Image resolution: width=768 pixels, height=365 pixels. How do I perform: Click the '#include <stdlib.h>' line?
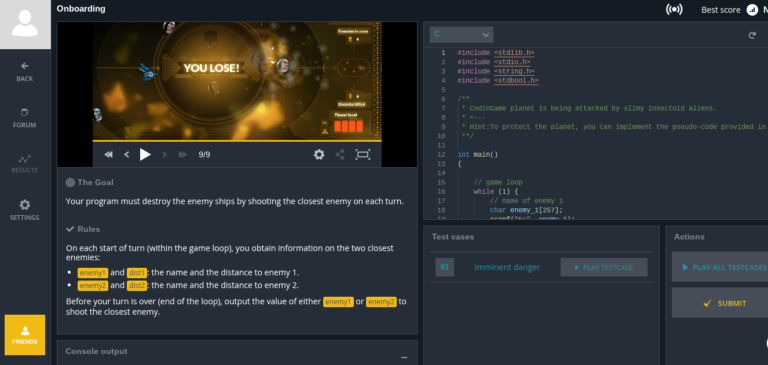click(496, 52)
